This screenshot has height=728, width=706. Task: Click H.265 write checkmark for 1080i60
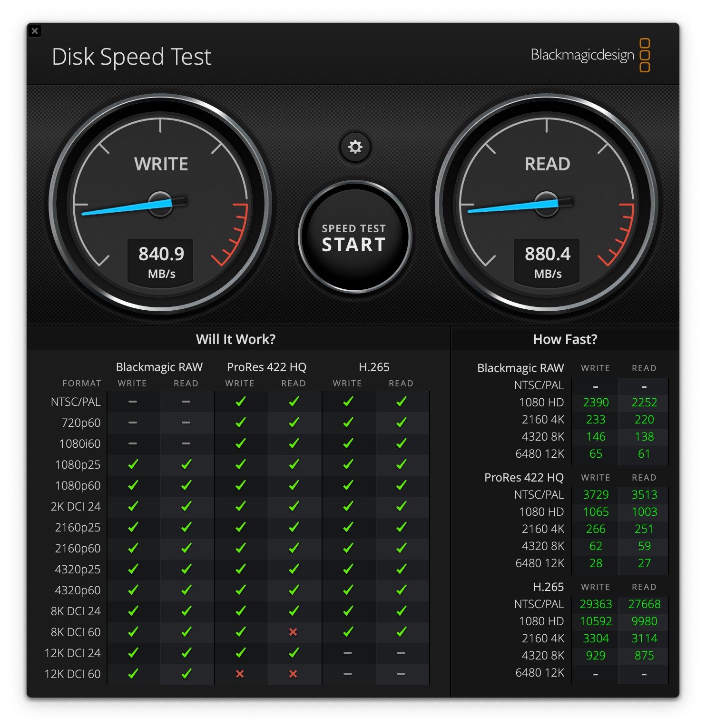348,443
